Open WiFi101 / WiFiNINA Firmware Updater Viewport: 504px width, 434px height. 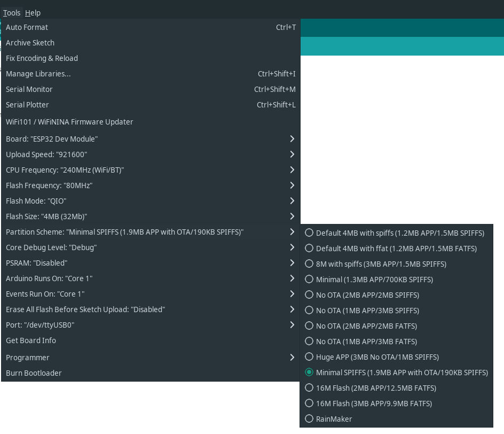click(x=151, y=122)
